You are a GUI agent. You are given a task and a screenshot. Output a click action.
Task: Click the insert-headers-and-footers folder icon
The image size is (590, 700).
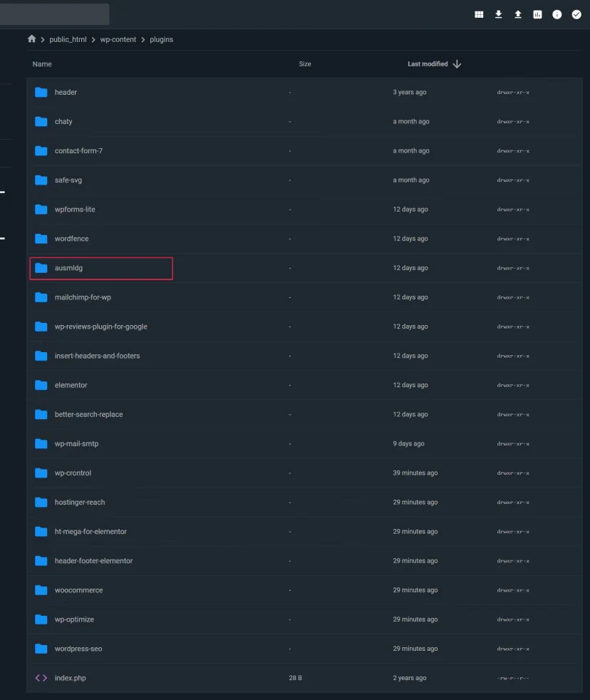click(41, 356)
